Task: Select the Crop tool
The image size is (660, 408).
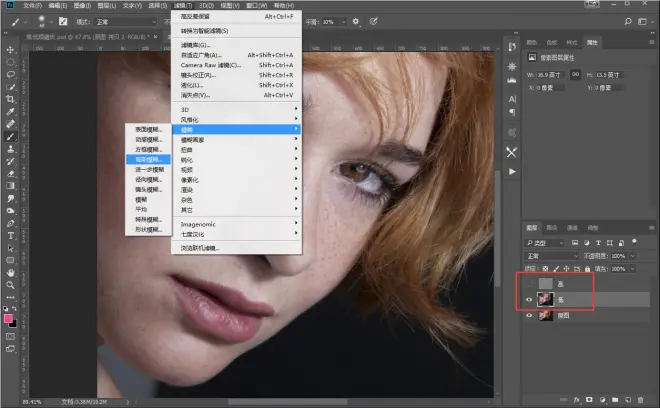Action: 11,99
